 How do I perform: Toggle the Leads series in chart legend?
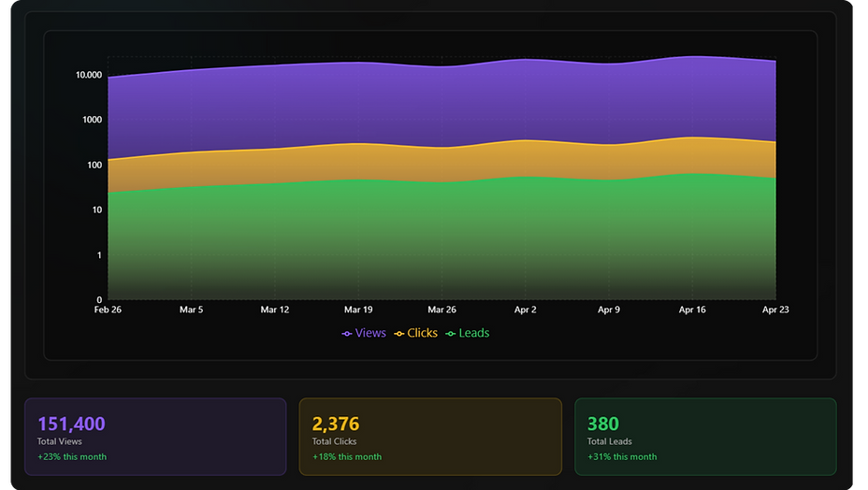(468, 333)
